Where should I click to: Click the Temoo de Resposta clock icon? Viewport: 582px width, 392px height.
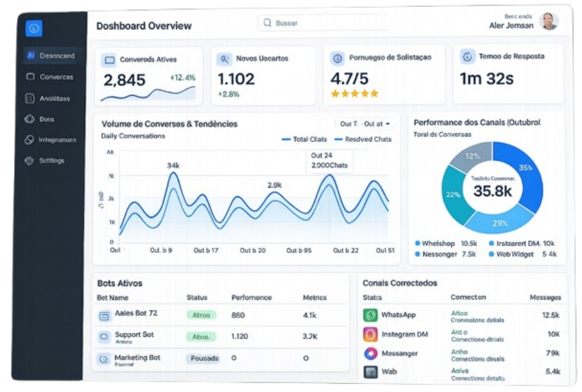point(467,57)
